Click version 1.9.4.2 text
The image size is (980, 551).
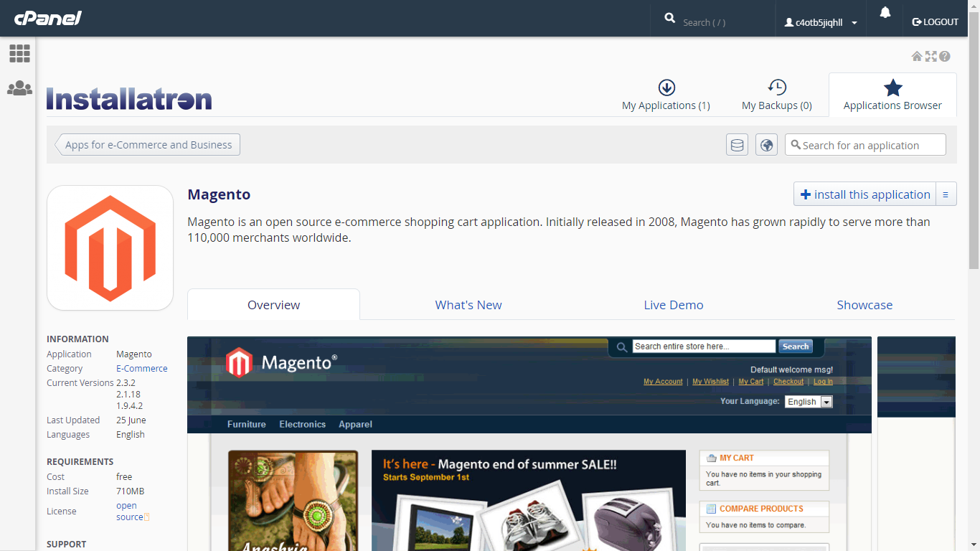pos(129,406)
